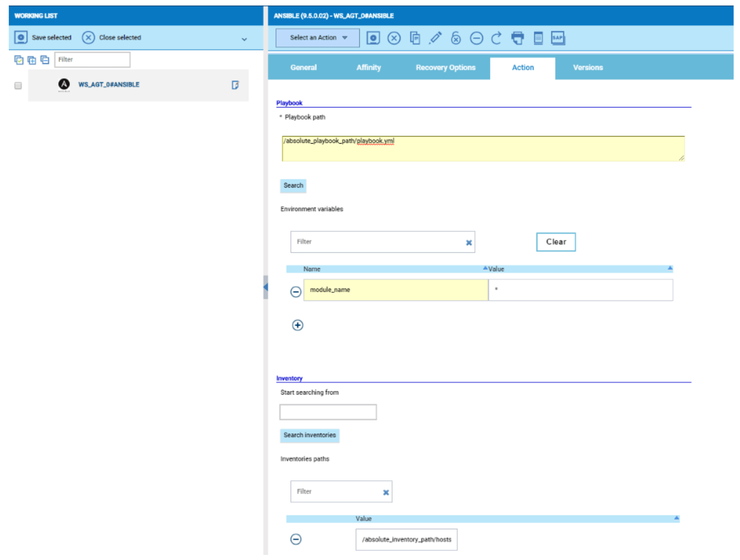Viewport: 740px width, 560px height.
Task: Open the Select an Action dropdown
Action: 317,38
